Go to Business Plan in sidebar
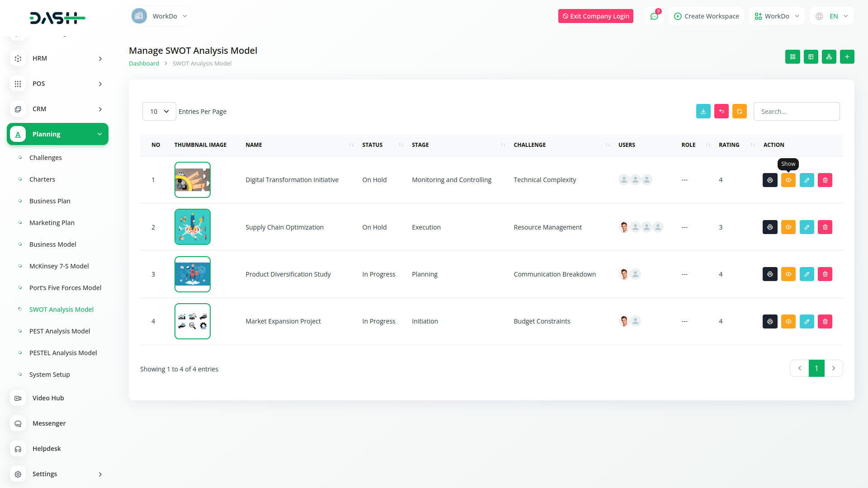The height and width of the screenshot is (488, 868). [50, 201]
